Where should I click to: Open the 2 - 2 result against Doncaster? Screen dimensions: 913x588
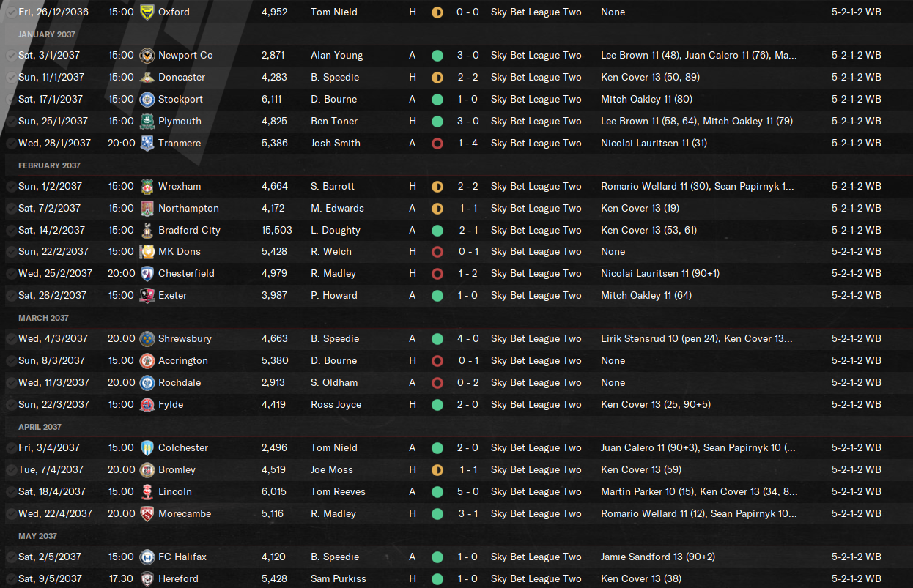point(468,78)
